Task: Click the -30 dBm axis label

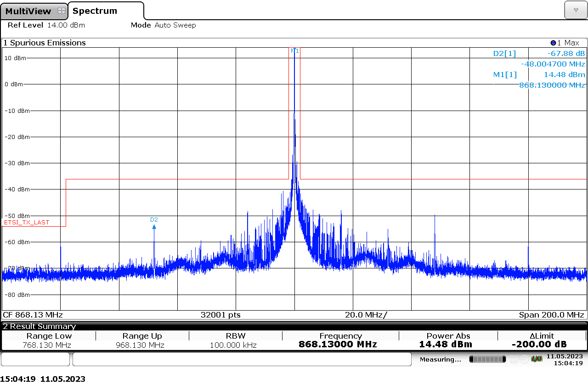Action: tap(17, 163)
